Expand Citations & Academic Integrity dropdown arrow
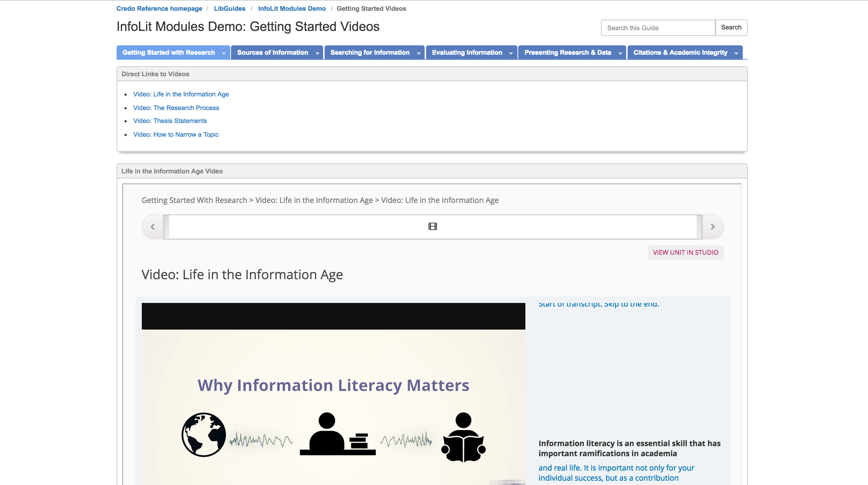Image resolution: width=868 pixels, height=485 pixels. click(736, 53)
